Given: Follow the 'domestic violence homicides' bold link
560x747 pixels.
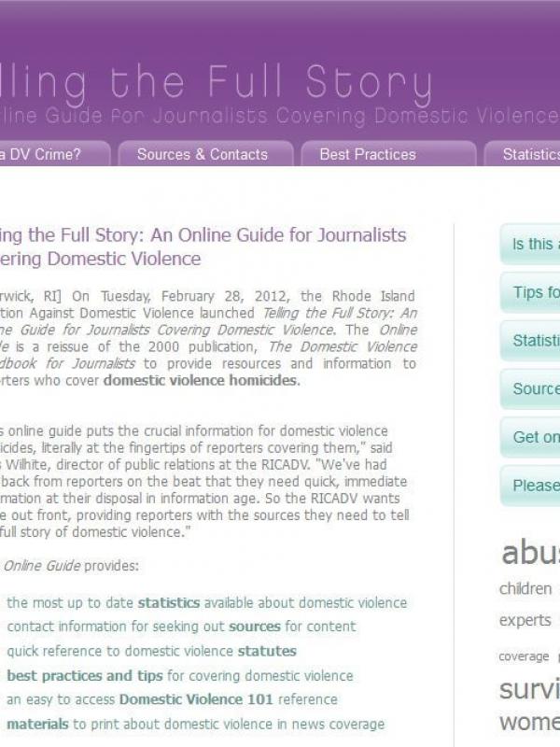Looking at the screenshot, I should pos(200,380).
